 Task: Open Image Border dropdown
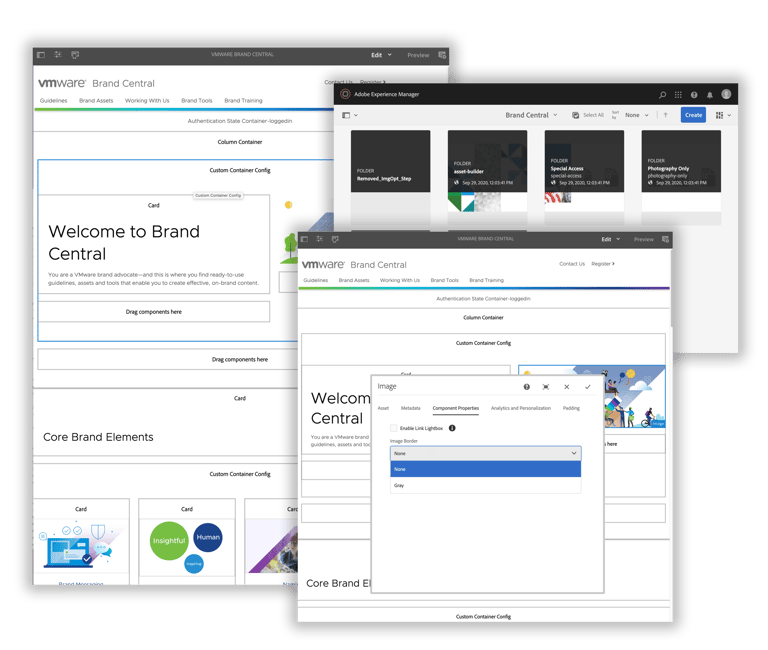485,454
